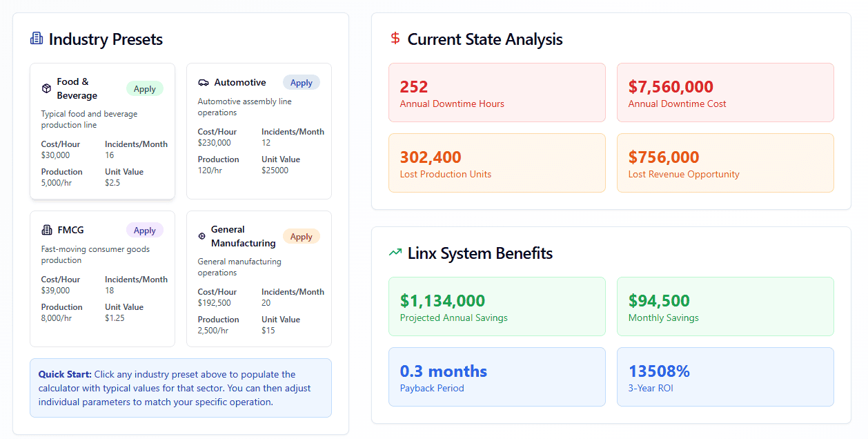Select the Annual Downtime Hours card
The width and height of the screenshot is (868, 439).
pos(497,92)
